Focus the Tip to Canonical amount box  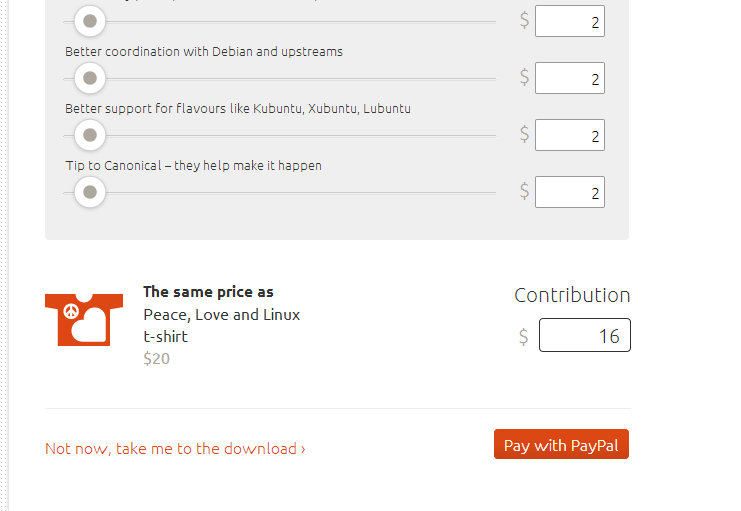coord(570,192)
